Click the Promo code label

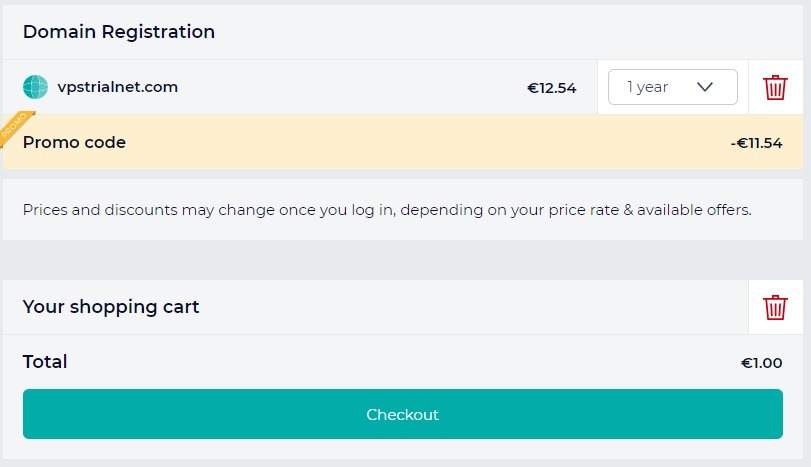pos(74,142)
